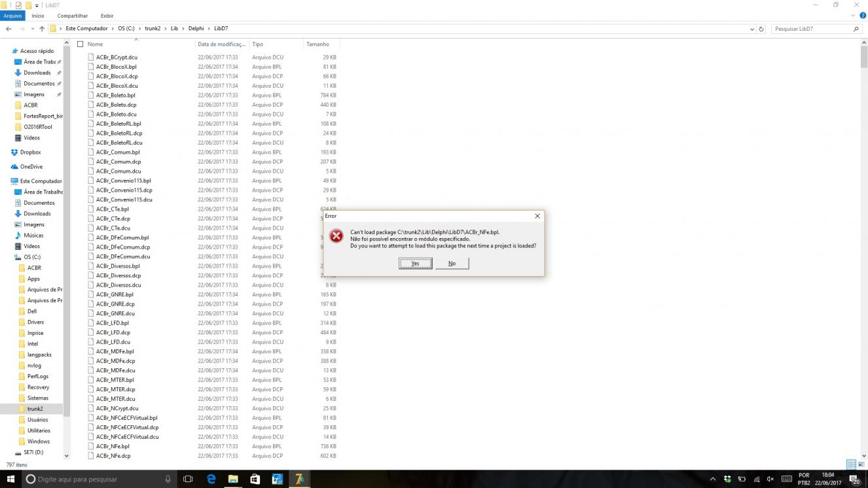Select trunk2 folder in navigation tree
This screenshot has width=868, height=488.
(x=35, y=409)
